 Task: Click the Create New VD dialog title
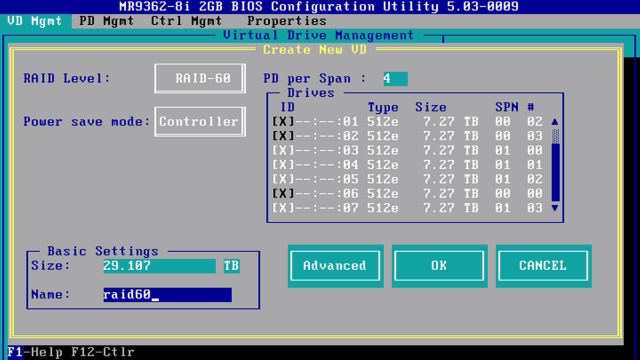click(x=315, y=50)
